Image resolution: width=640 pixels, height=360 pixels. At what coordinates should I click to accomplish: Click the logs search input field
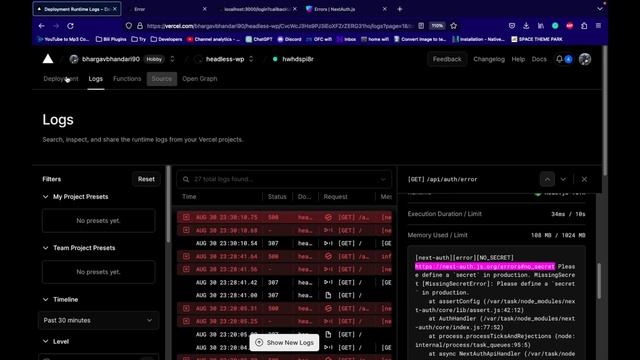click(x=284, y=179)
